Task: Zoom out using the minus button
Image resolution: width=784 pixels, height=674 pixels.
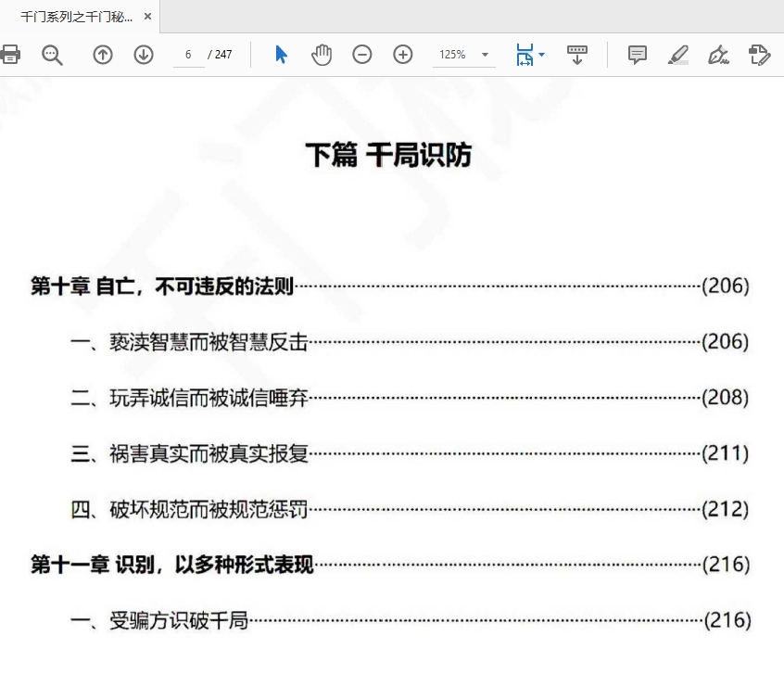Action: (362, 55)
